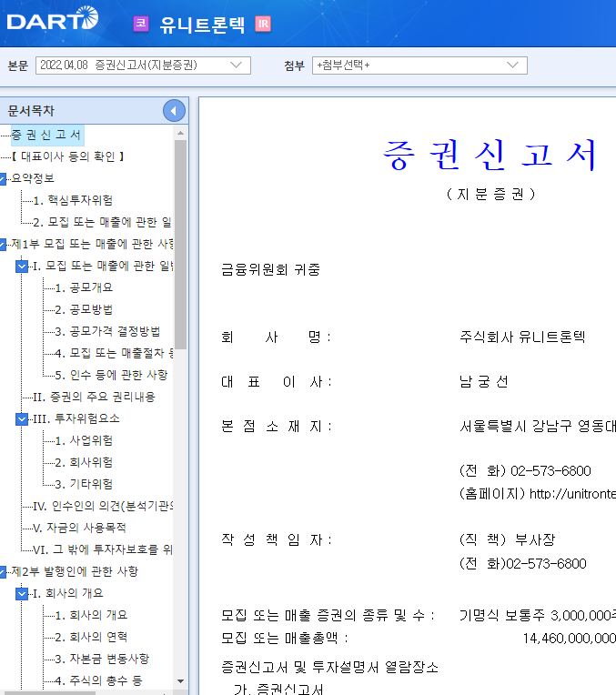616x695 pixels.
Task: Collapse the 제2부 발행인에 관한 사항 node toggle
Action: click(2, 572)
